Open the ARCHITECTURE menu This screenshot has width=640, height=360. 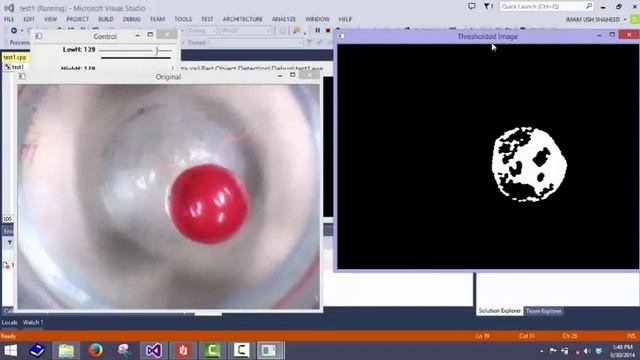tap(242, 19)
